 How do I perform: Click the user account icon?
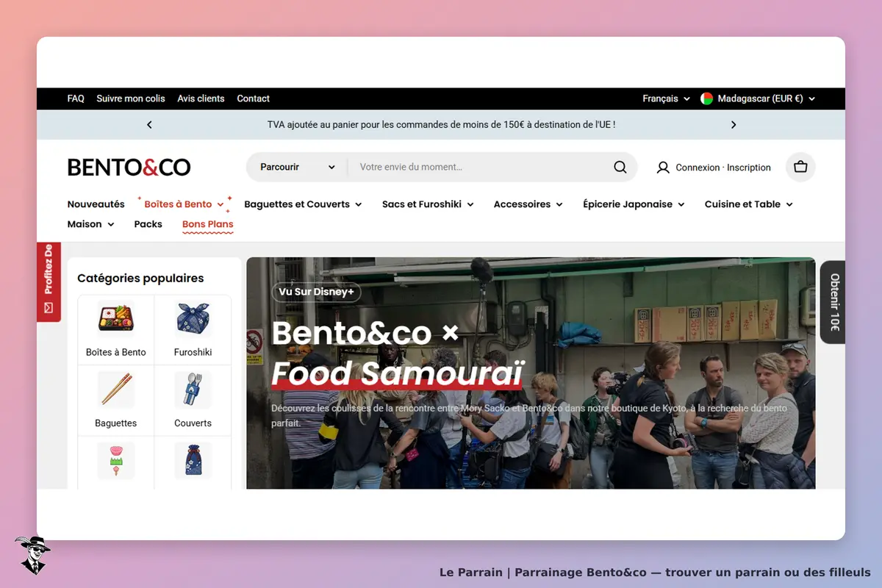point(663,168)
